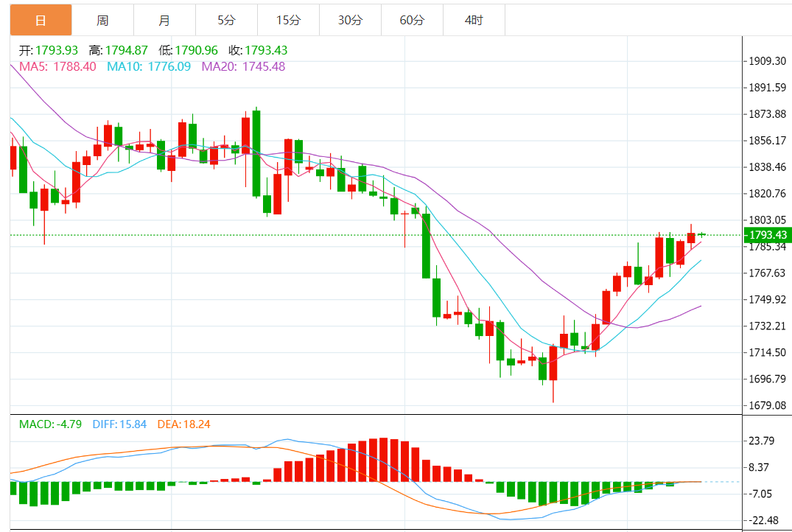Open the 60分 timeframe tab
The height and width of the screenshot is (532, 792).
pos(412,20)
